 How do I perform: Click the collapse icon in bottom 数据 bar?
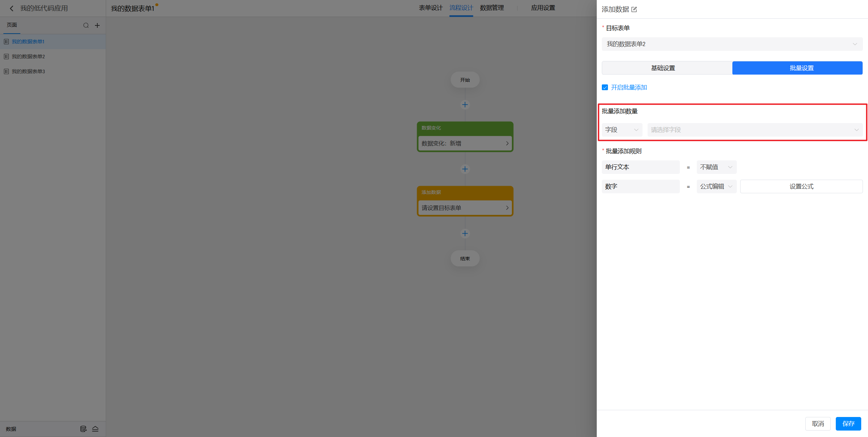click(95, 429)
